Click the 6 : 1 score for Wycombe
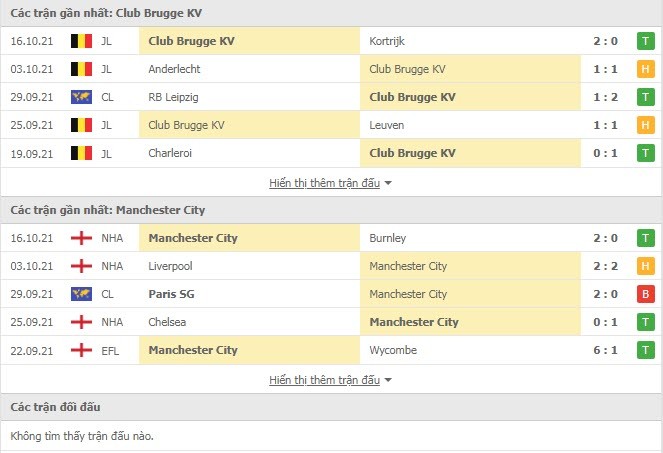663x453 pixels. [605, 350]
